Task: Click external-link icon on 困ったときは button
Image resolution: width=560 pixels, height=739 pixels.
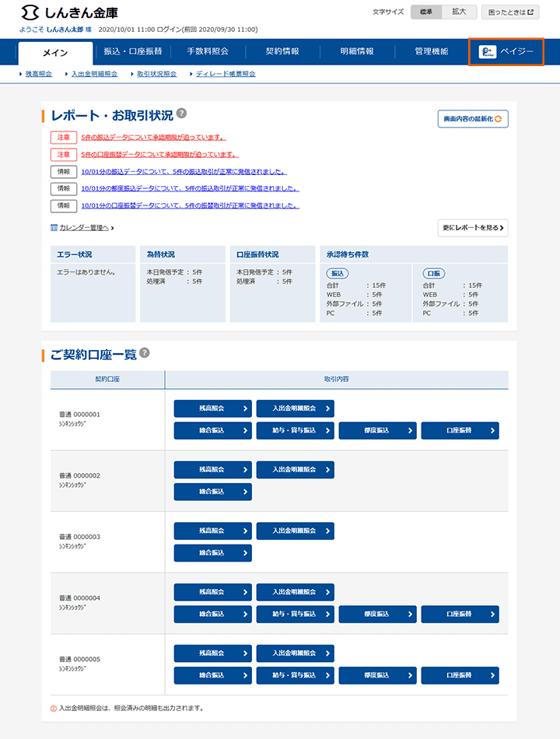Action: [x=533, y=12]
